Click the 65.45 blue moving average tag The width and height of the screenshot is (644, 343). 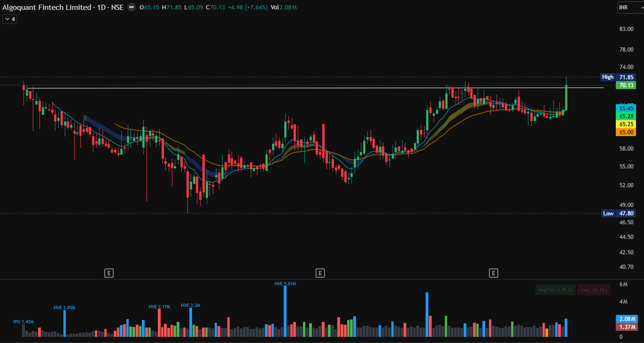pyautogui.click(x=626, y=108)
